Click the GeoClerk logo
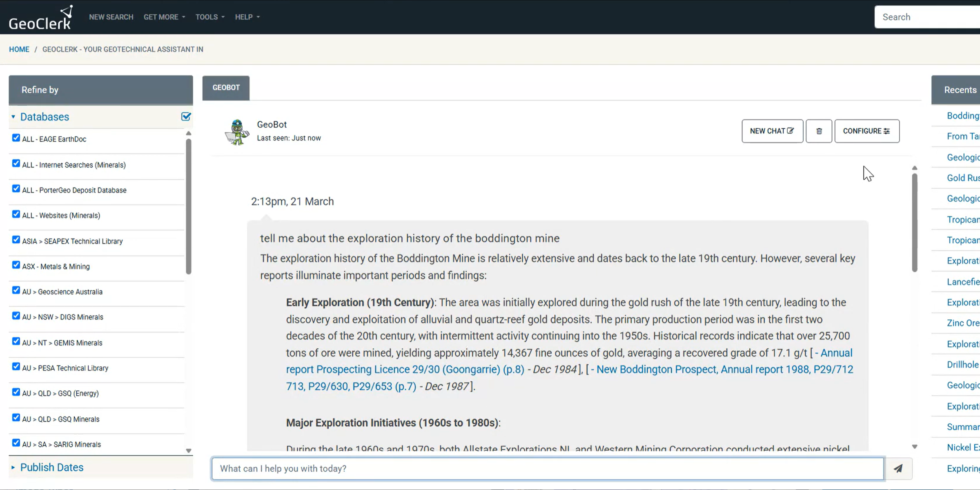 [41, 18]
